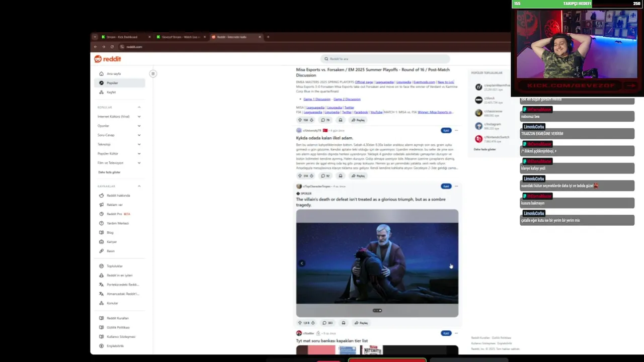Click Paylaş on the villain's death post
Image resolution: width=644 pixels, height=362 pixels.
pyautogui.click(x=361, y=323)
